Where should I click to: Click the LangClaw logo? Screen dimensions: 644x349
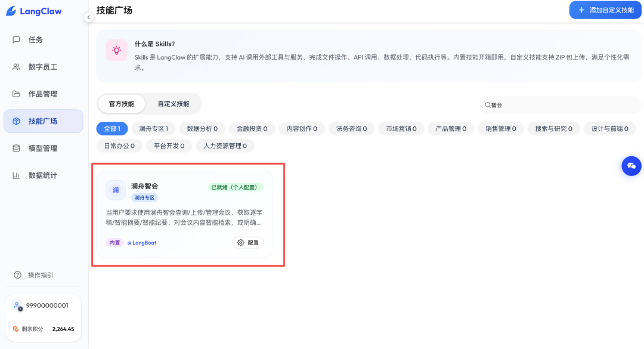click(33, 11)
